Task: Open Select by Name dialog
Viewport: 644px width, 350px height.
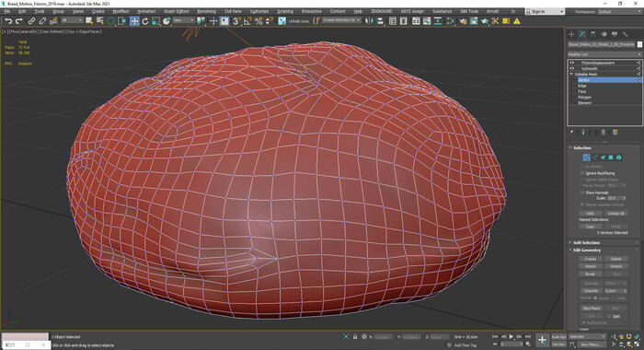Action: click(x=99, y=20)
